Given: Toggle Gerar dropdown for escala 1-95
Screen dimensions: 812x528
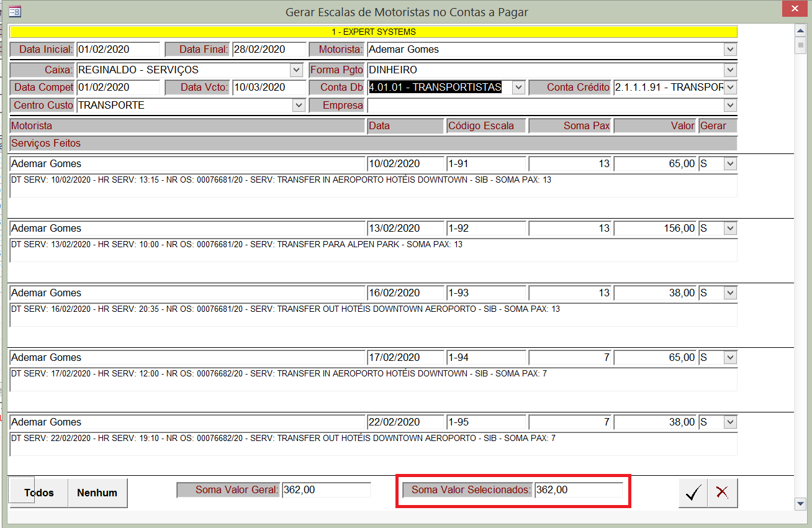Looking at the screenshot, I should pyautogui.click(x=730, y=422).
